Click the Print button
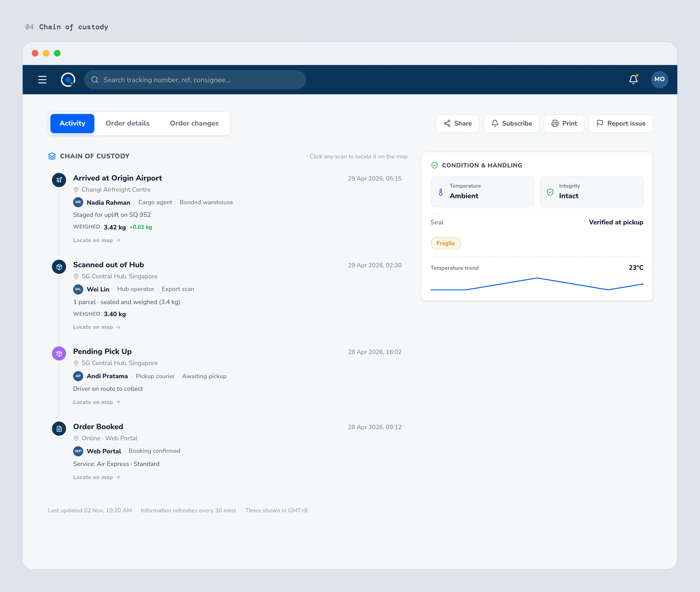 [x=564, y=123]
